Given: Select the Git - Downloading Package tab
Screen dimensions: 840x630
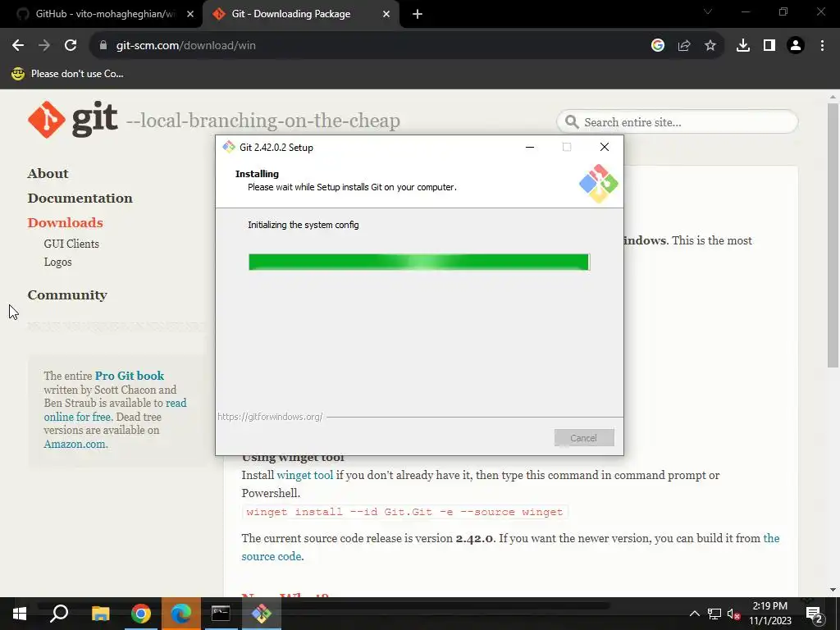Looking at the screenshot, I should [x=301, y=15].
